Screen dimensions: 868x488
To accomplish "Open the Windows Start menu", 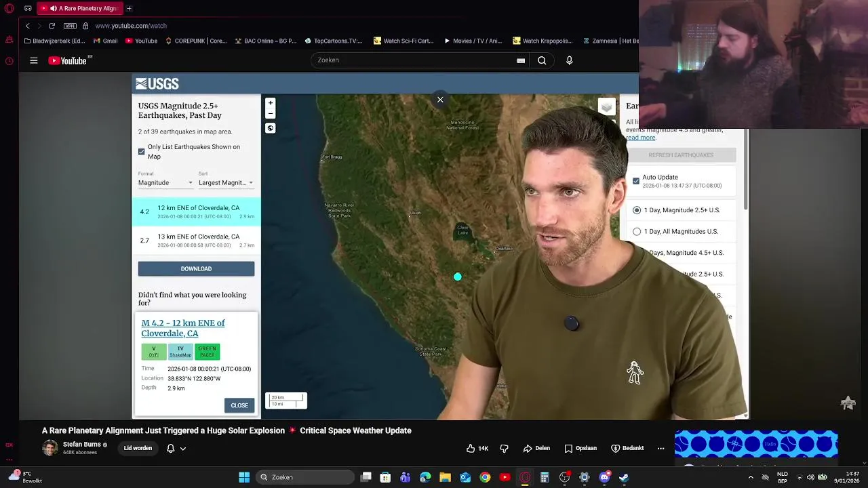I will point(244,477).
